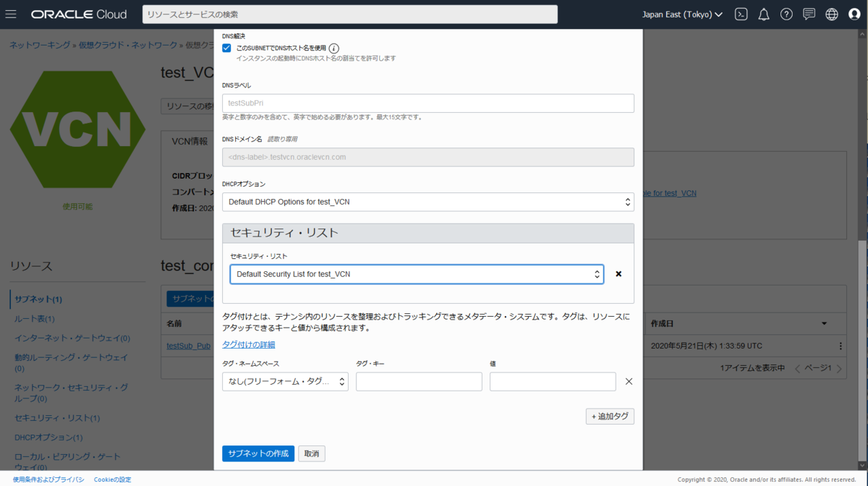Remove the security list with the X icon

point(618,274)
